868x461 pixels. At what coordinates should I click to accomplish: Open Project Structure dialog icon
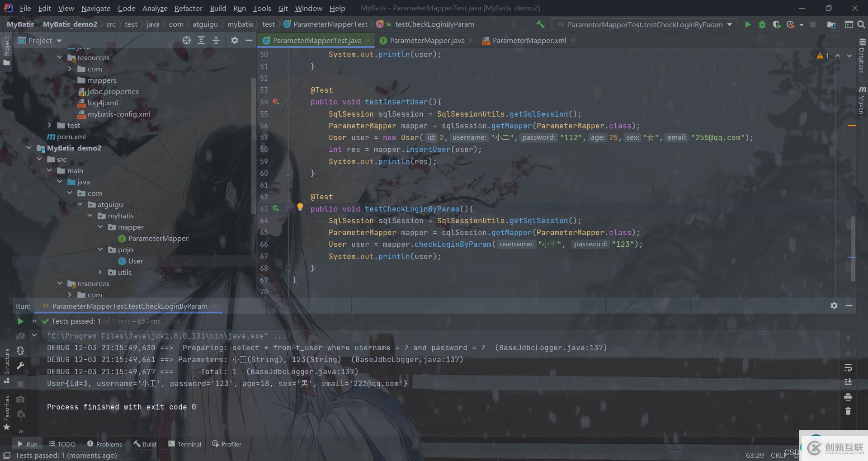tap(831, 24)
